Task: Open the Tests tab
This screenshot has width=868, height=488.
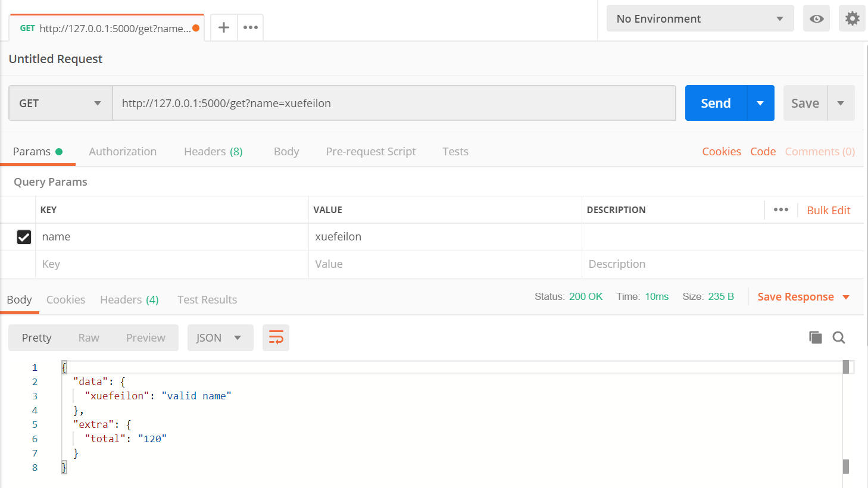Action: click(455, 151)
